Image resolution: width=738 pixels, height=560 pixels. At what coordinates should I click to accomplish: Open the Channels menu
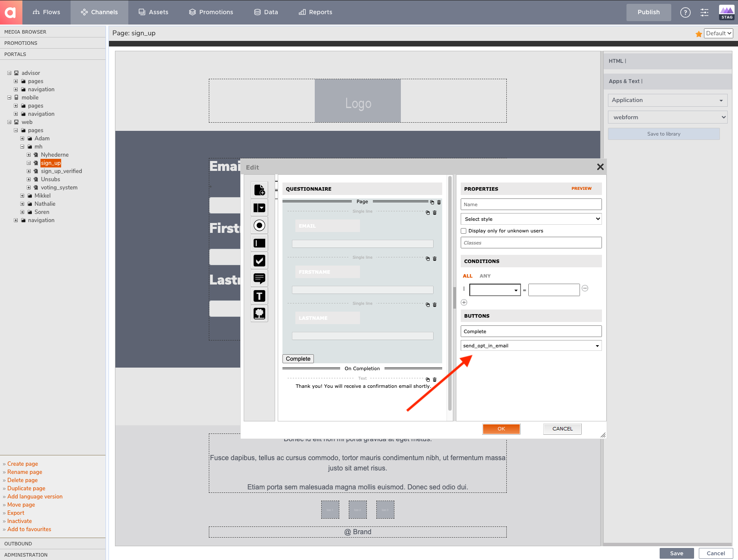[x=99, y=12]
